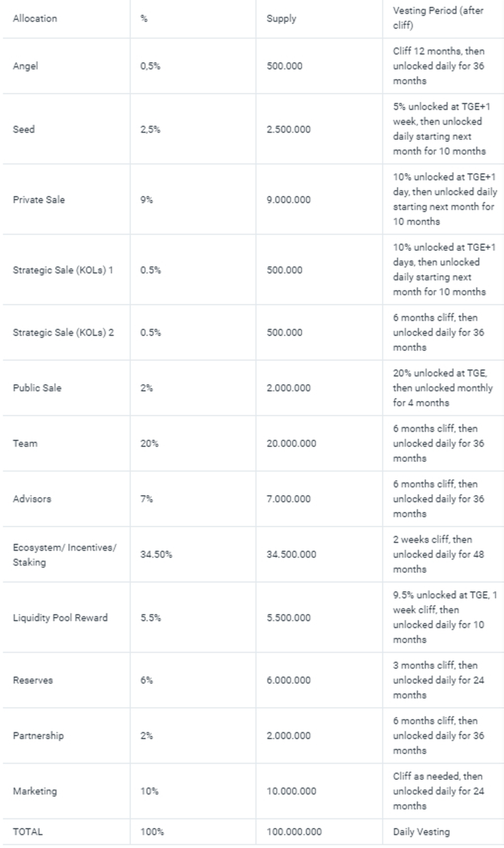Viewport: 504px width, 848px height.
Task: Click the TOTAL row label
Action: [28, 832]
